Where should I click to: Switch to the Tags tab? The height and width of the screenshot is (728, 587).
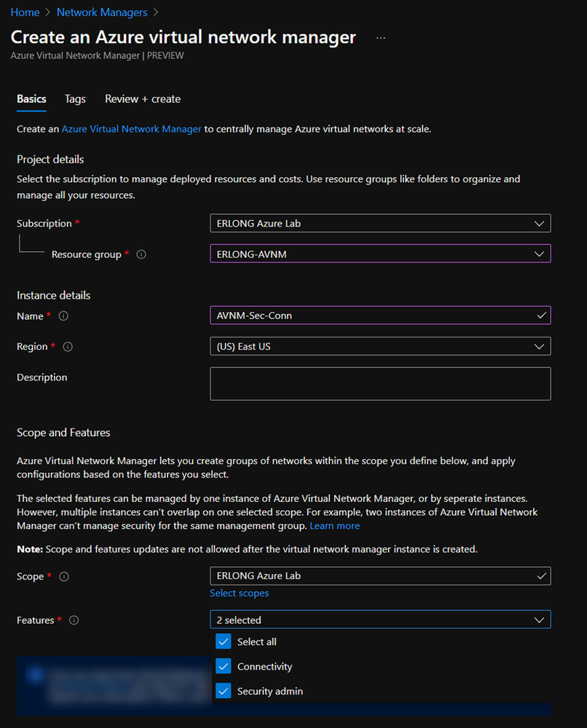click(x=75, y=99)
